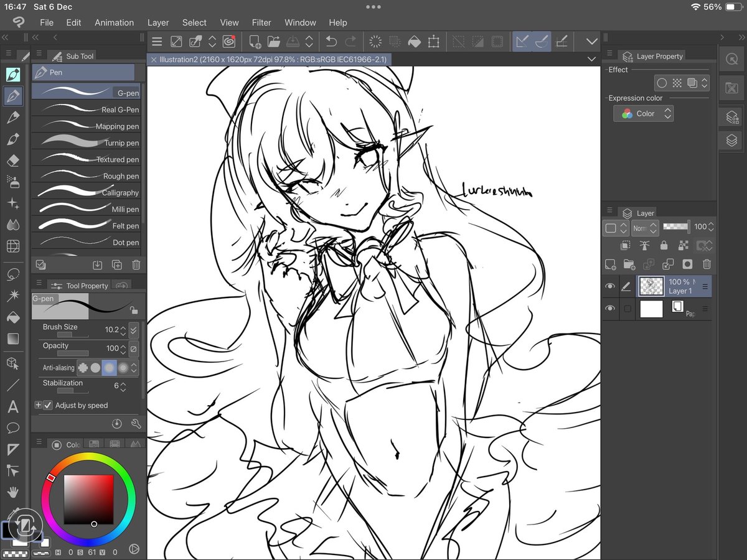747x560 pixels.
Task: Toggle Snap to Ruler in command bar
Action: [522, 42]
